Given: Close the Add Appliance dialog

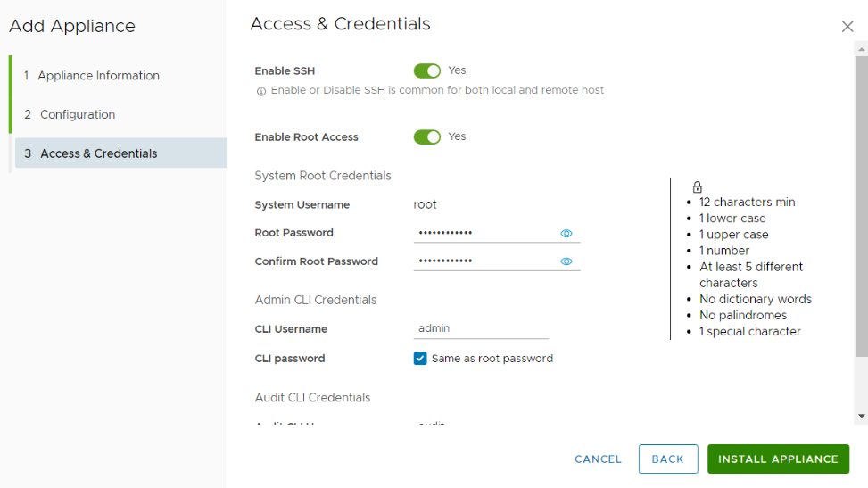Looking at the screenshot, I should [x=847, y=27].
